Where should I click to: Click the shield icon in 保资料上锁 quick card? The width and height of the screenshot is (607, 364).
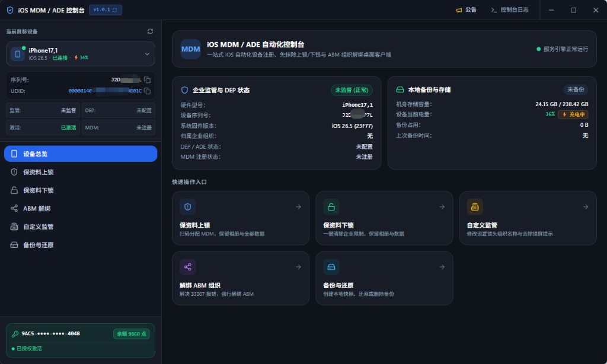(188, 207)
